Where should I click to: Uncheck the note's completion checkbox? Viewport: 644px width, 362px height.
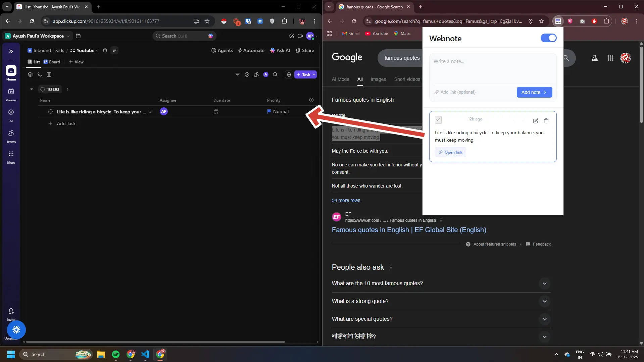pyautogui.click(x=438, y=120)
